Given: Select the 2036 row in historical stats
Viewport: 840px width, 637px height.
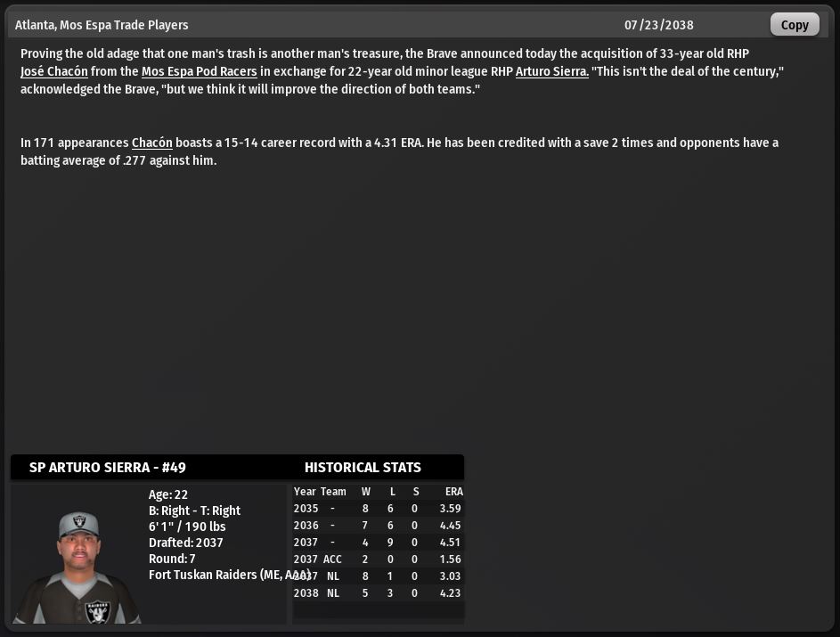Looking at the screenshot, I should coord(378,526).
